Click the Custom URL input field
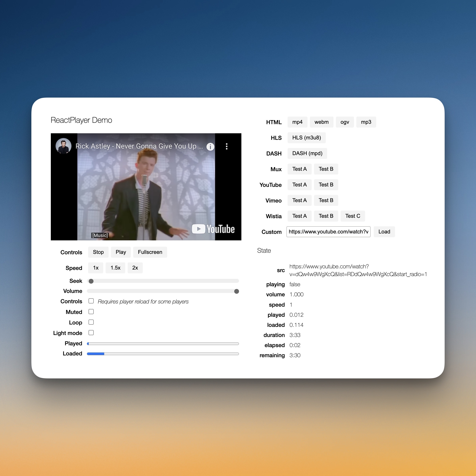The width and height of the screenshot is (476, 476). (328, 232)
